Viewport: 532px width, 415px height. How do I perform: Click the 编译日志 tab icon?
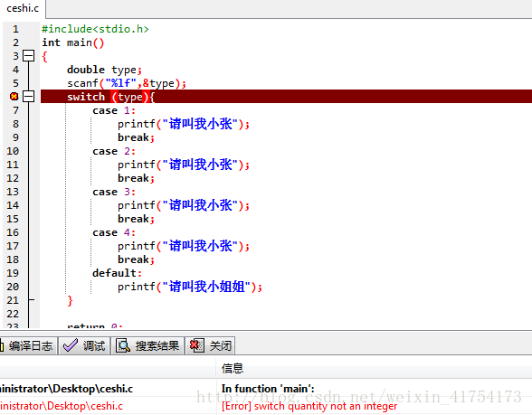[2, 345]
